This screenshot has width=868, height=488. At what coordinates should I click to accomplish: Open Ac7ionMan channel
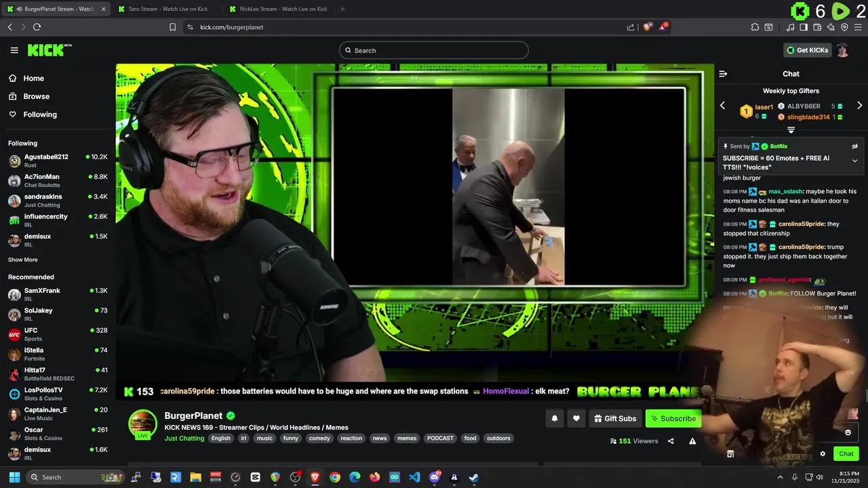click(58, 180)
